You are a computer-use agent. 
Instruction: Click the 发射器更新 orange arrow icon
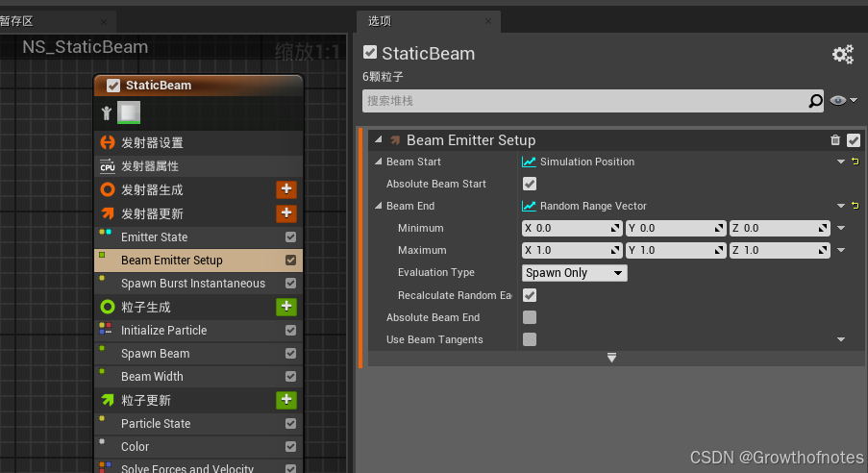(108, 213)
